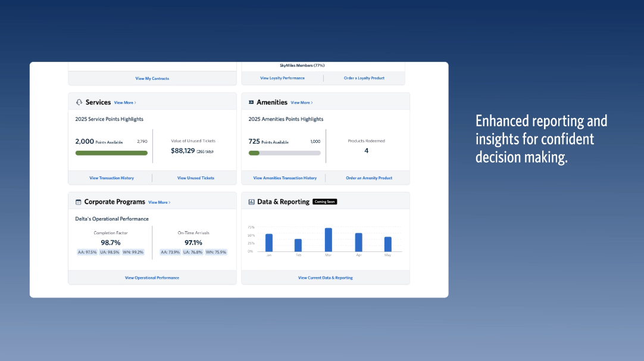Open View Current Data & Reporting
Screen dimensions: 644x361
[325, 278]
